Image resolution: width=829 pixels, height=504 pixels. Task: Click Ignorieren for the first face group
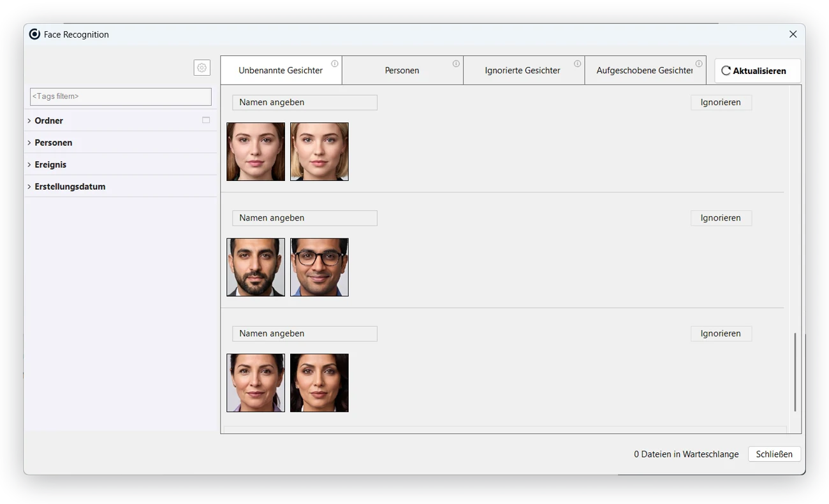pos(721,103)
